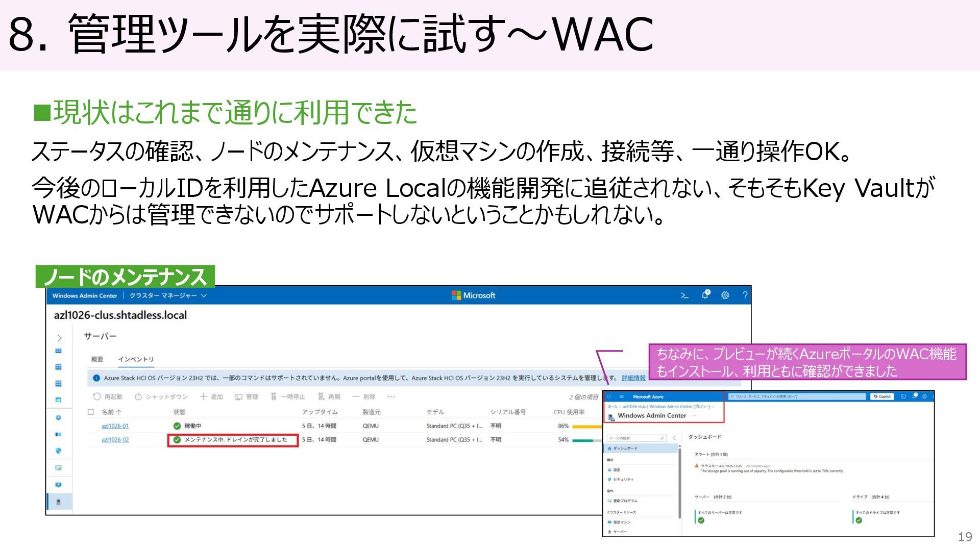Open PowerShell icon in WAC header

684,295
